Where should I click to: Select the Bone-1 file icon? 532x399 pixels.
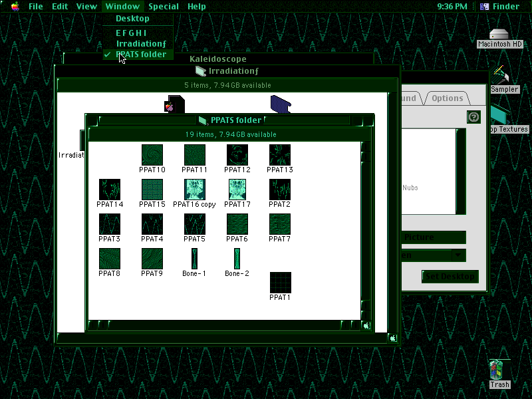194,258
